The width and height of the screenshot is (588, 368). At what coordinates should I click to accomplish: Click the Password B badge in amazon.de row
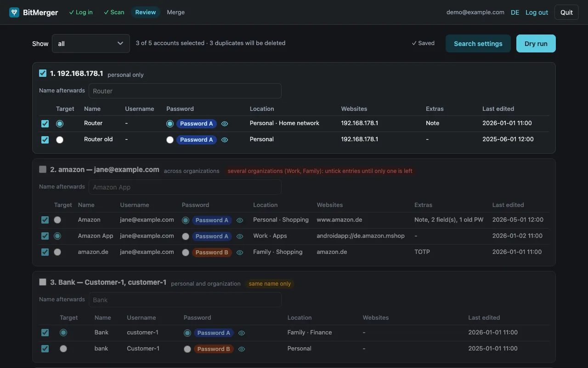tap(212, 253)
